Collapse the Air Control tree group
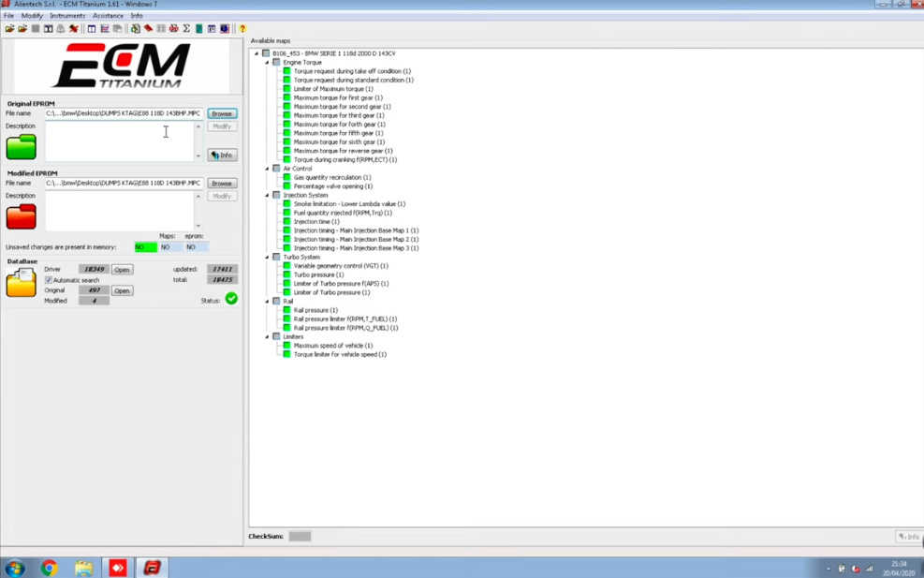The width and height of the screenshot is (924, 578). click(x=267, y=169)
